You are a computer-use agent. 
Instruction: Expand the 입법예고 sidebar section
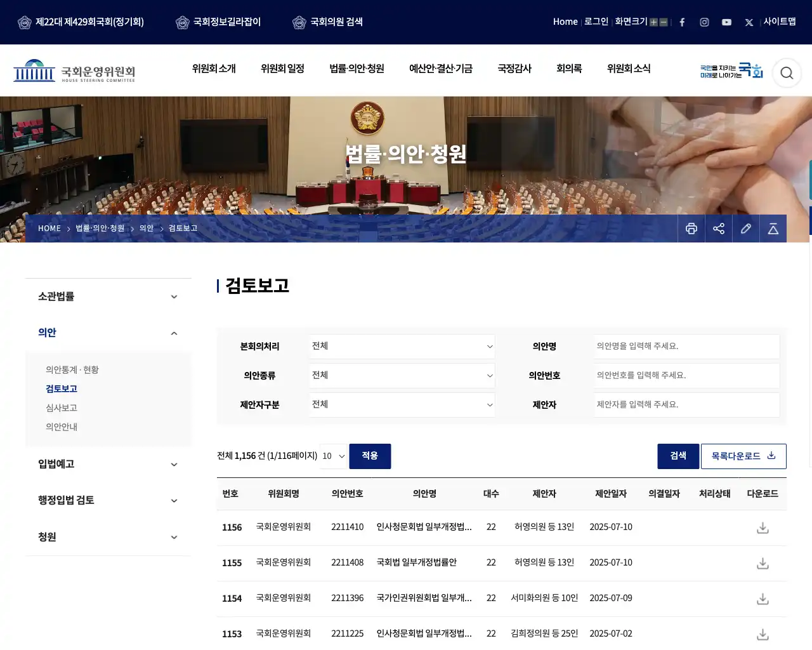108,464
